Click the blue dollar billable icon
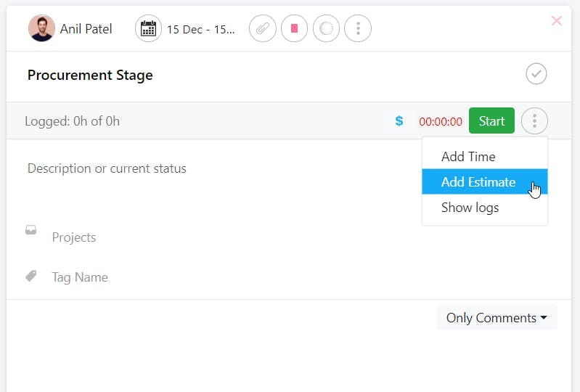 pyautogui.click(x=399, y=121)
